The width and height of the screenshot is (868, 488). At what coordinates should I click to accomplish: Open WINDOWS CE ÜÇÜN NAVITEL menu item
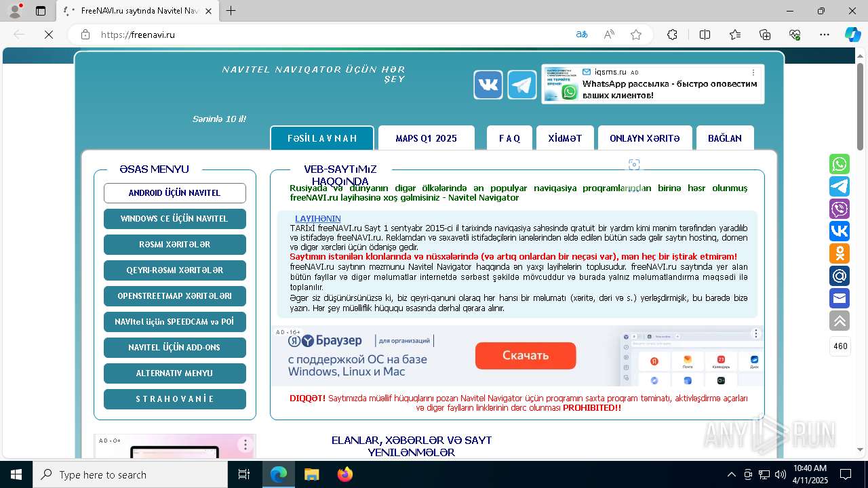[x=175, y=219]
